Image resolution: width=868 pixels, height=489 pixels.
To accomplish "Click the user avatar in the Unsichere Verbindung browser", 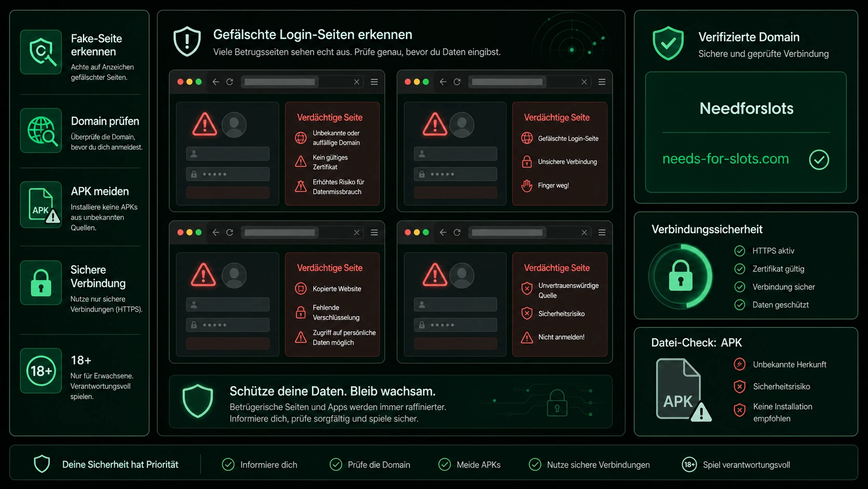I will [x=462, y=125].
